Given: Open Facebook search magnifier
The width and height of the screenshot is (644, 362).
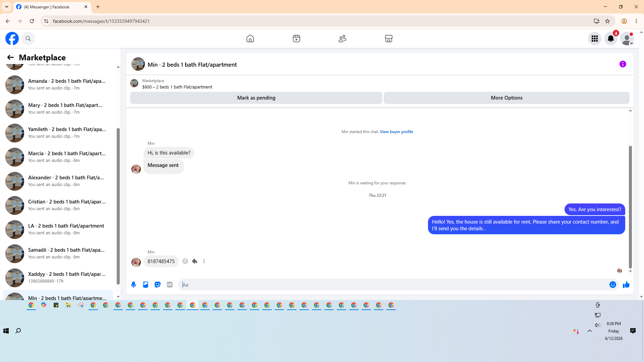Looking at the screenshot, I should 28,39.
